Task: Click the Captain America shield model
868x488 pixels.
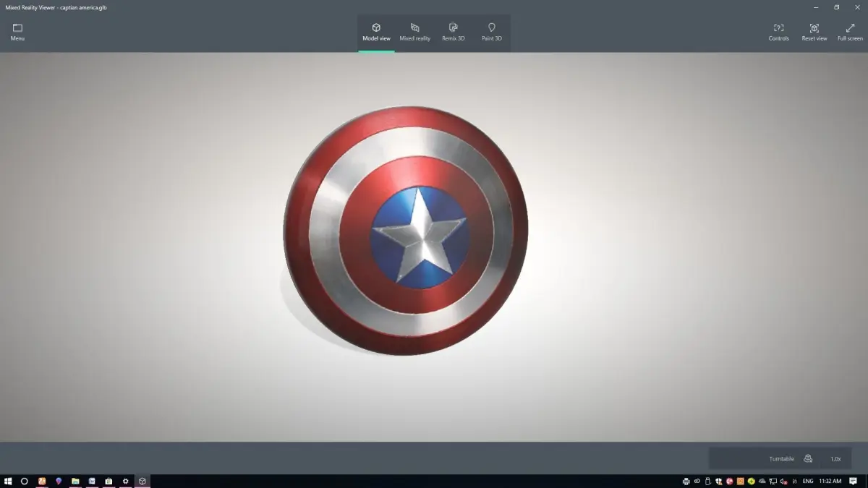Action: click(405, 230)
